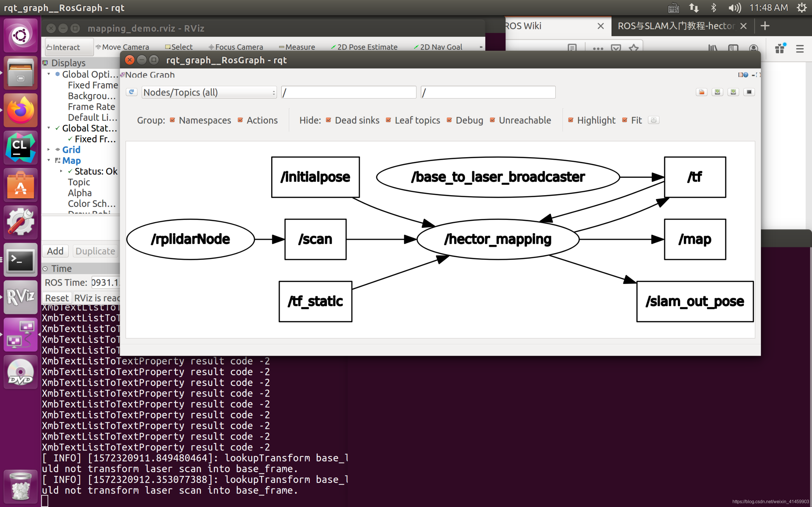Click the first namespace filter text field
This screenshot has width=812, height=507.
click(348, 92)
